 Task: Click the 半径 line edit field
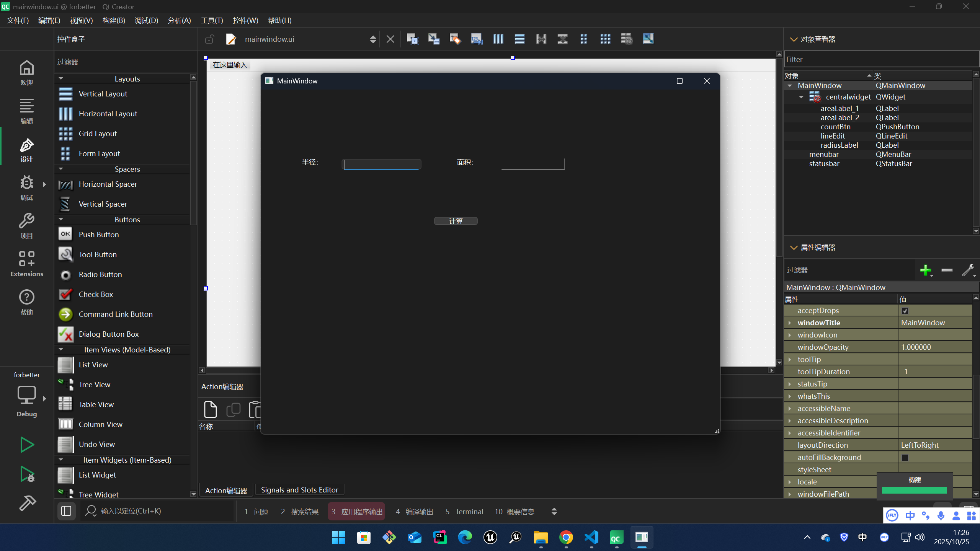[381, 164]
